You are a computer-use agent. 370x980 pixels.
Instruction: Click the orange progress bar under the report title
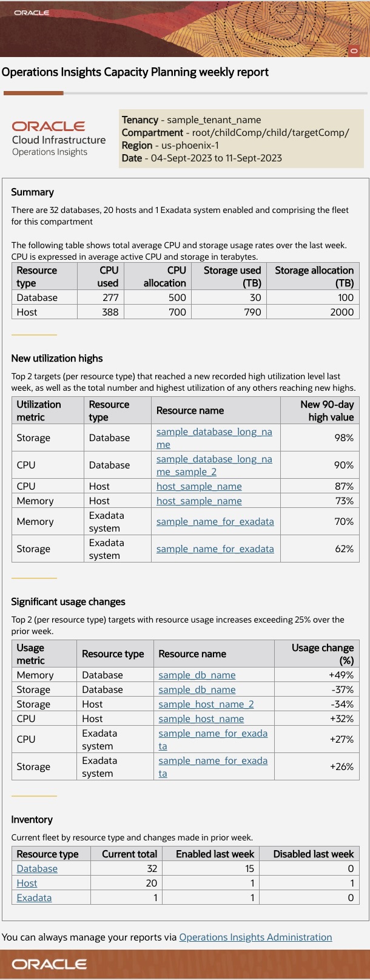(33, 93)
